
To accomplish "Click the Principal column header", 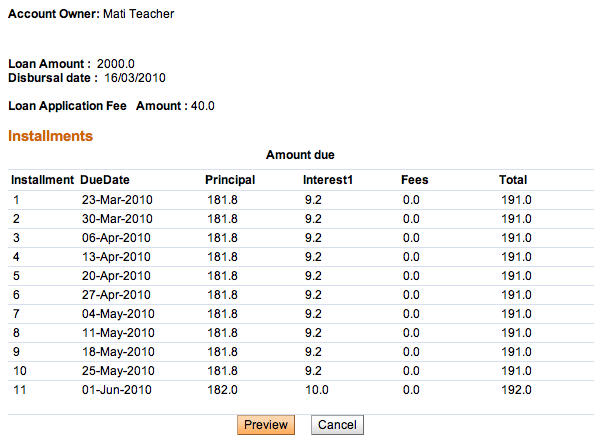I will pos(230,180).
